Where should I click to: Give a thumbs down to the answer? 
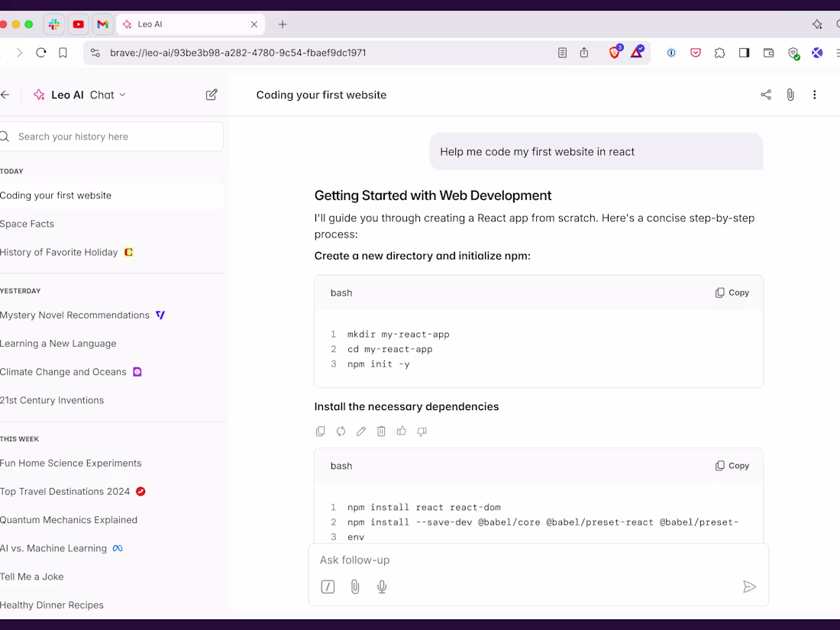421,431
